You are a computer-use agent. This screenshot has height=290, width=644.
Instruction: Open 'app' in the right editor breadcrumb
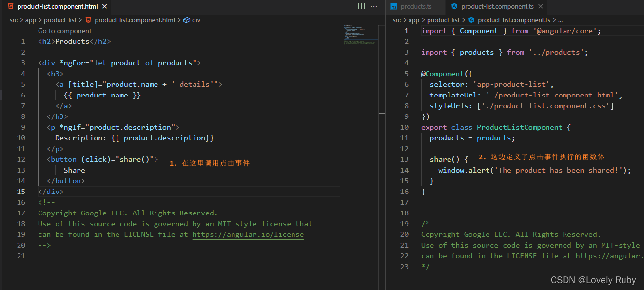[x=414, y=20]
